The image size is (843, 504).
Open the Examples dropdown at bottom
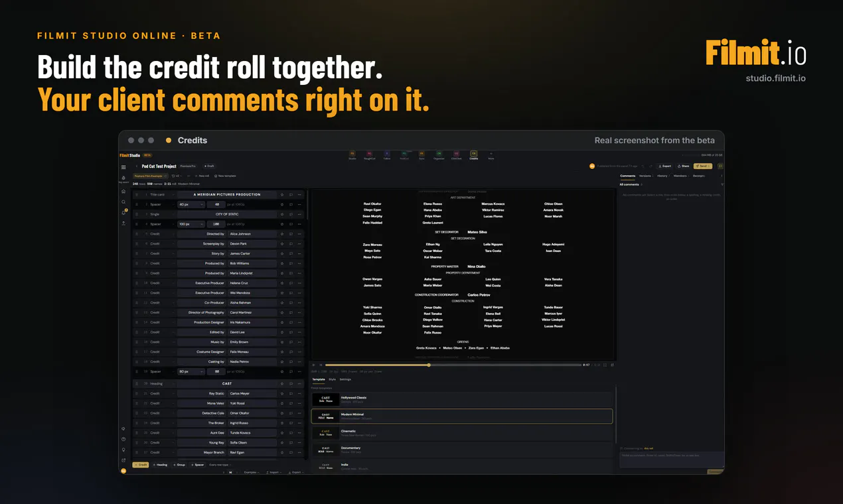[x=251, y=472]
